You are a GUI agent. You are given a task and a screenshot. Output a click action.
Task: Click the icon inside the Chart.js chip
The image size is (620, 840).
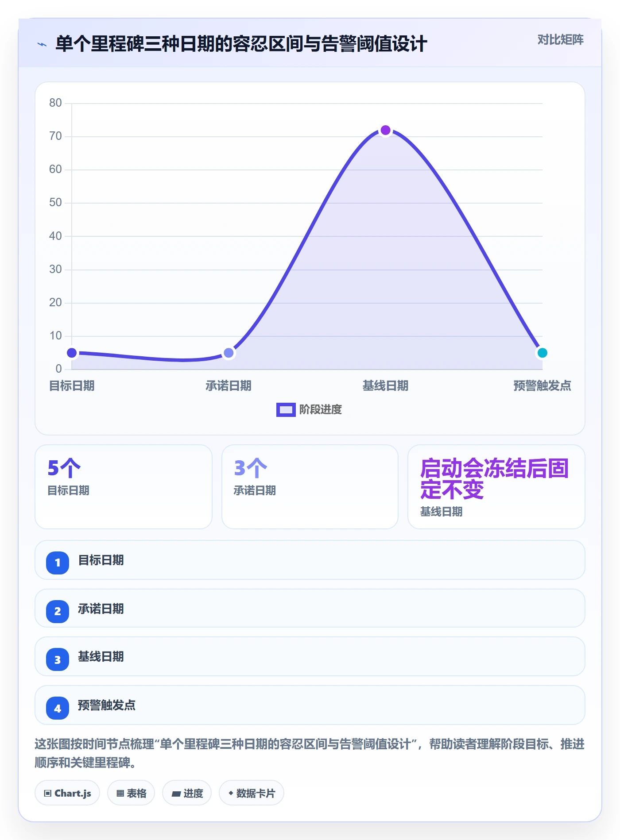click(47, 793)
